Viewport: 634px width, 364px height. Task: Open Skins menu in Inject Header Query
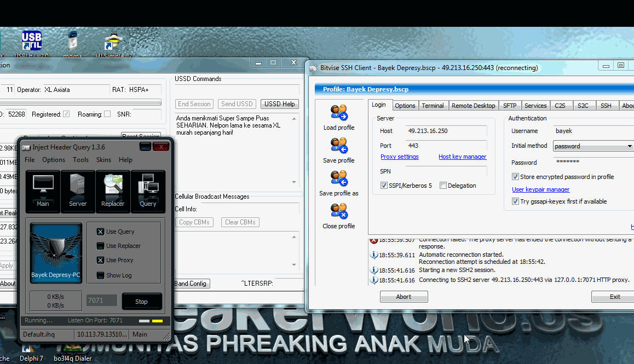coord(103,160)
